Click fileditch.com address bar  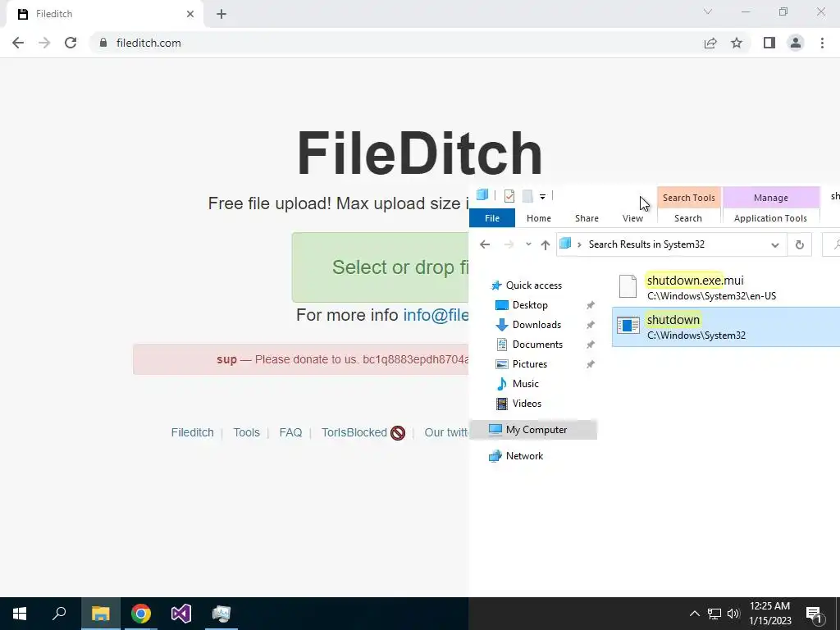(x=396, y=43)
